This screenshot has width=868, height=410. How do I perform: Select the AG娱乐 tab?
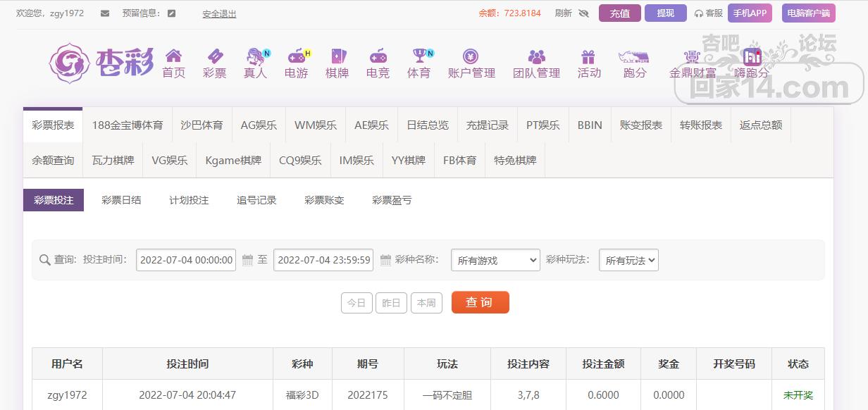tap(259, 125)
